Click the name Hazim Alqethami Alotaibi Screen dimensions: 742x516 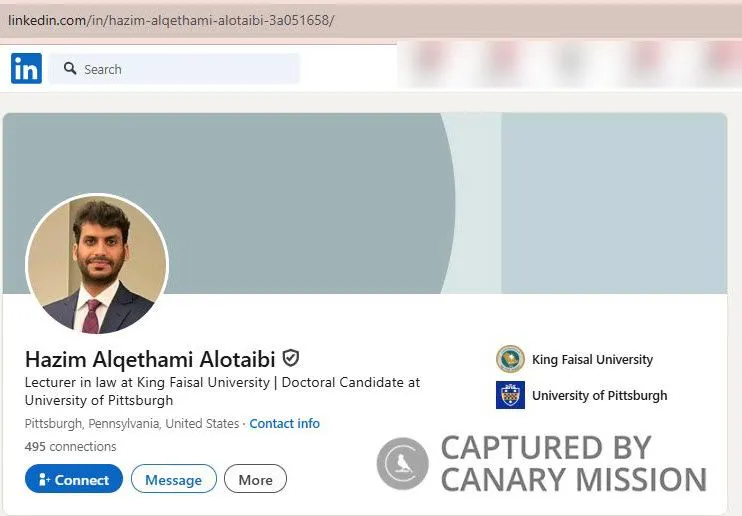pyautogui.click(x=150, y=359)
